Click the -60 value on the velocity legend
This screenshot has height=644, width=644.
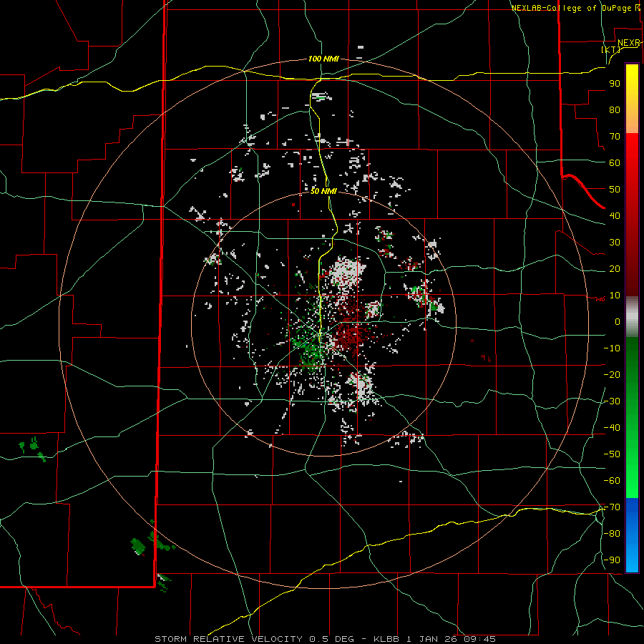[612, 481]
